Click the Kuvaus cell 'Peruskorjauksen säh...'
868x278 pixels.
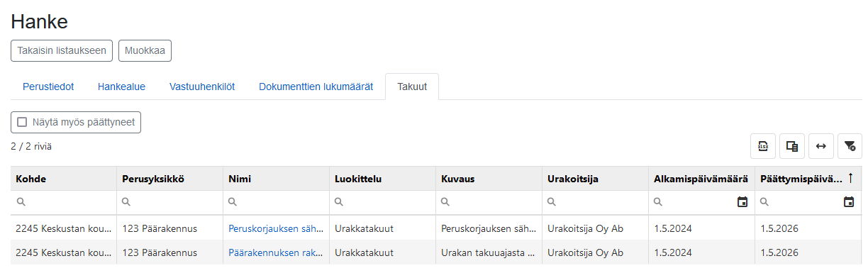(489, 228)
